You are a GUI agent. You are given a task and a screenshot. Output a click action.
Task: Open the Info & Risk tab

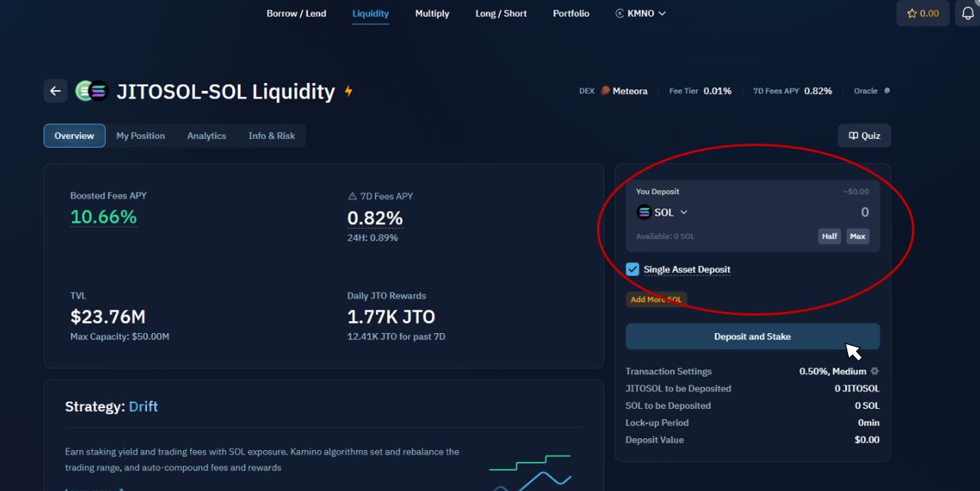272,136
